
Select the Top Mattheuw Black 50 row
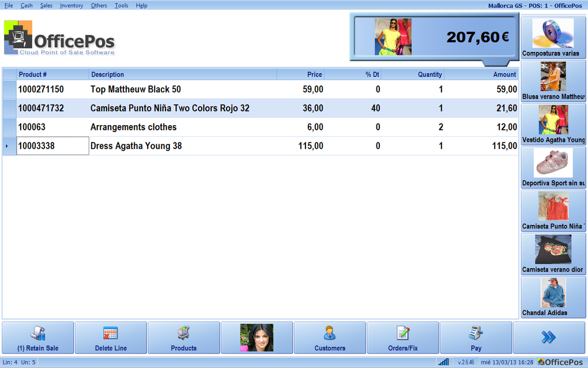point(261,89)
